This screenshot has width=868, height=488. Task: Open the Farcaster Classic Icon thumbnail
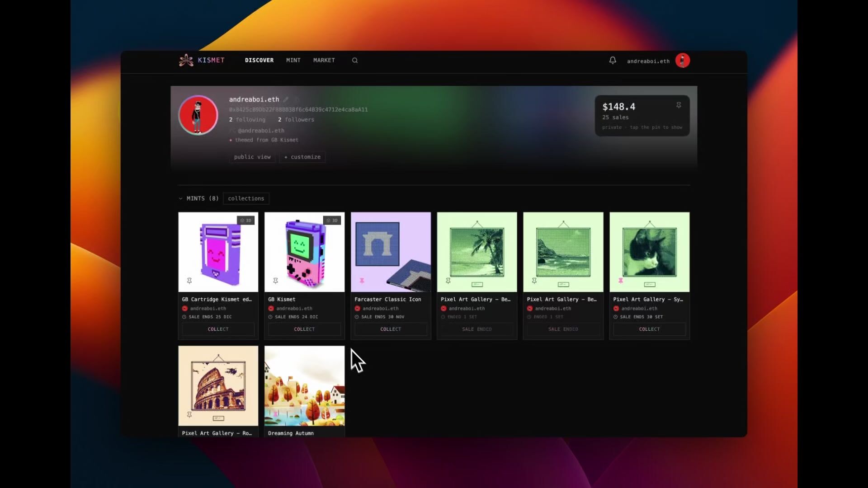click(391, 252)
